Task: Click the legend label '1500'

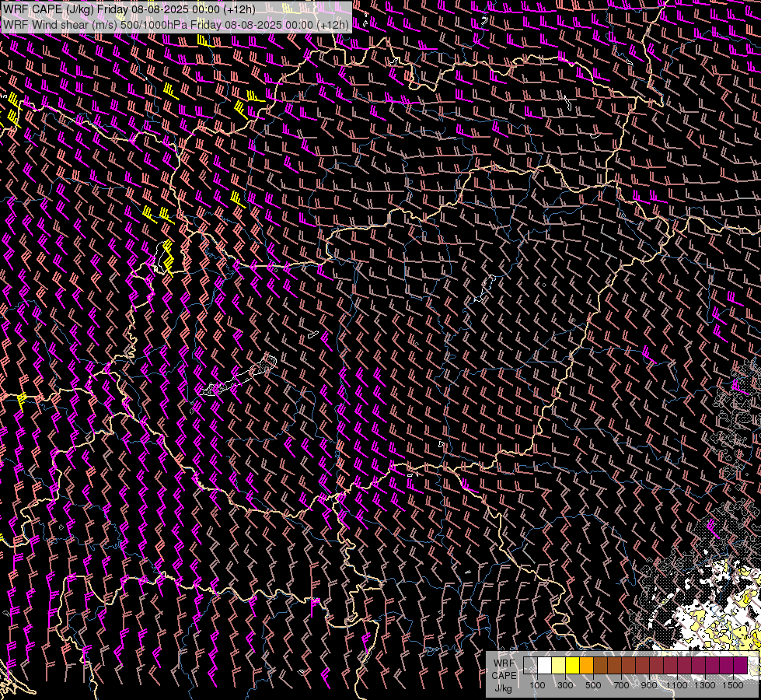Action: pyautogui.click(x=733, y=685)
